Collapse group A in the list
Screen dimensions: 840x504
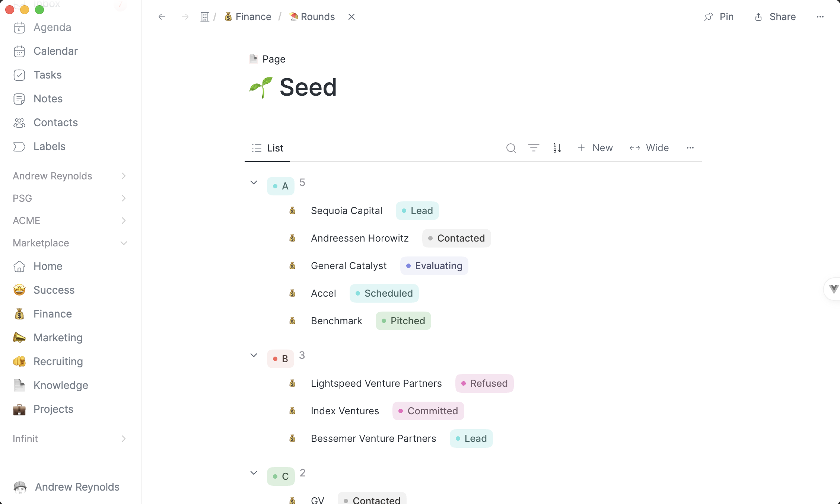(254, 182)
